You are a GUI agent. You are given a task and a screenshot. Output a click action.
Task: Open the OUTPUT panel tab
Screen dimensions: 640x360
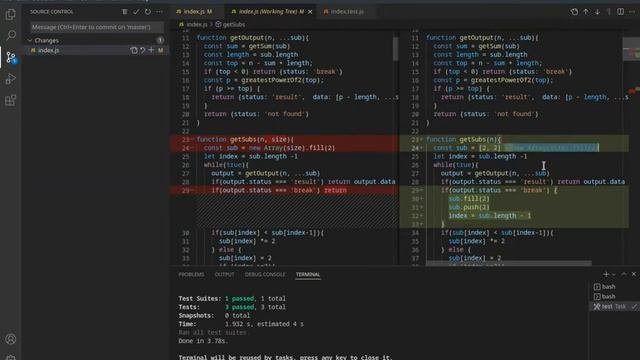[224, 274]
